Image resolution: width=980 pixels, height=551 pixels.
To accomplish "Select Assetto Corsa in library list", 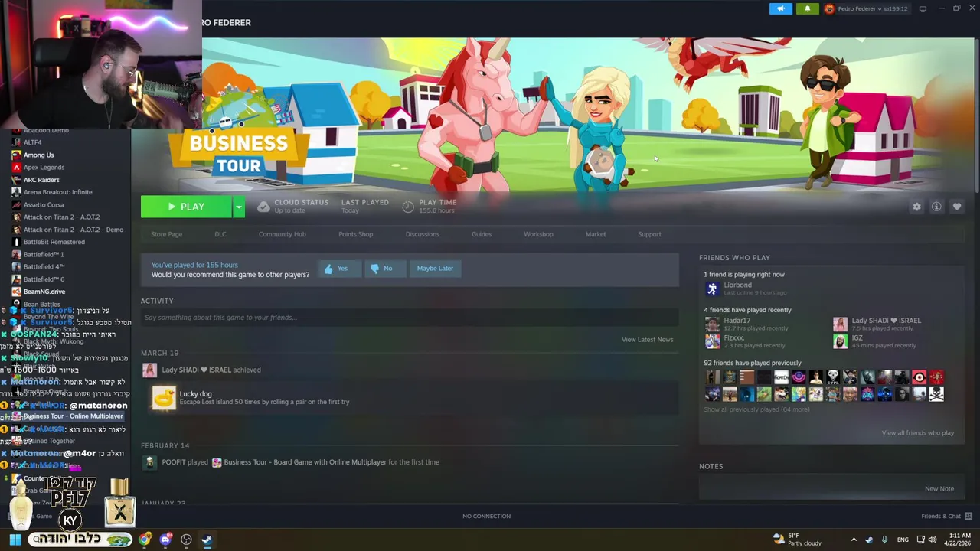I will (x=44, y=205).
